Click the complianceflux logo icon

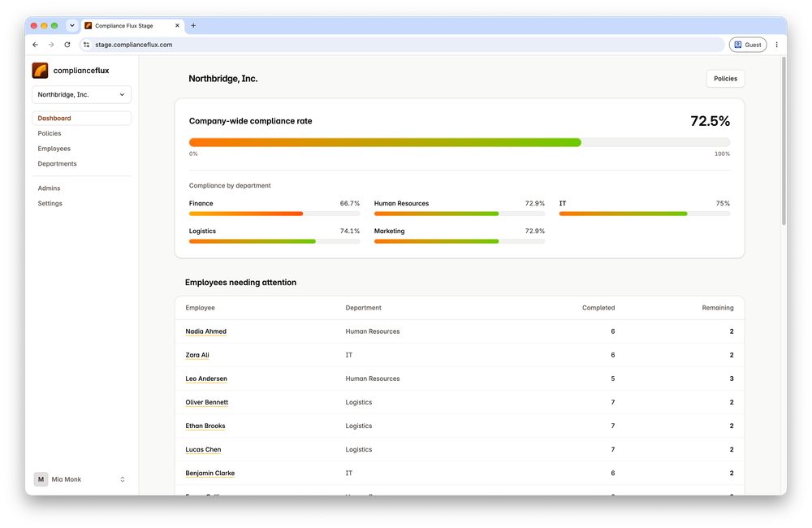(x=40, y=71)
